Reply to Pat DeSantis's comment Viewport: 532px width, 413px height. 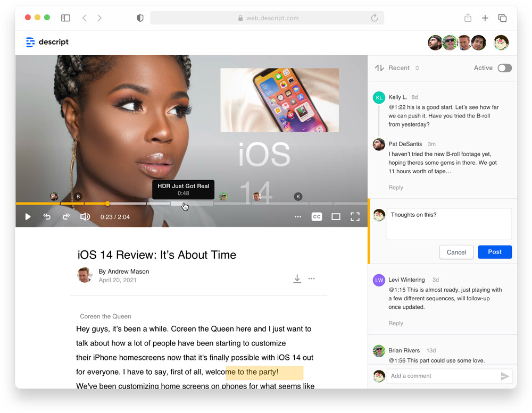click(395, 188)
